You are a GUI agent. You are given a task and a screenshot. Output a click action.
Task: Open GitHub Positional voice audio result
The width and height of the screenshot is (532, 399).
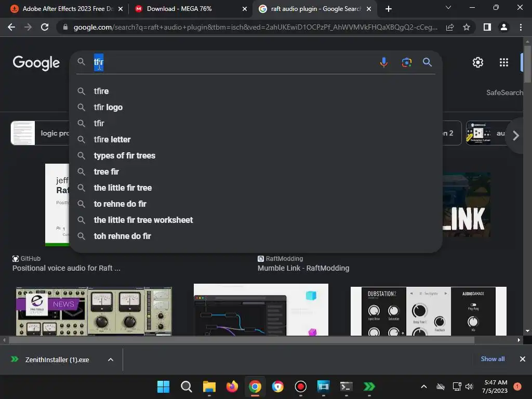pos(66,268)
